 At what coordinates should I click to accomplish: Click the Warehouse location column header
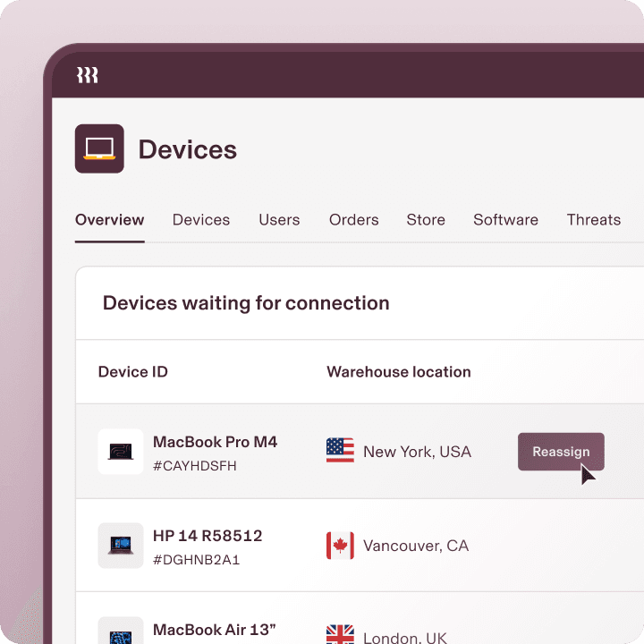[x=398, y=372]
